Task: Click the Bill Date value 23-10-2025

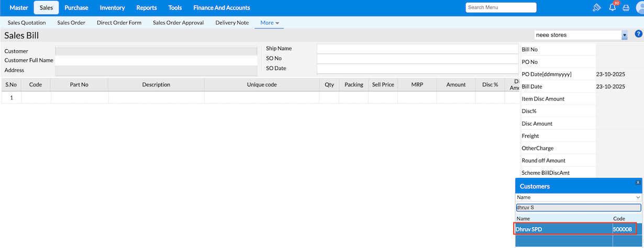Action: tap(610, 87)
